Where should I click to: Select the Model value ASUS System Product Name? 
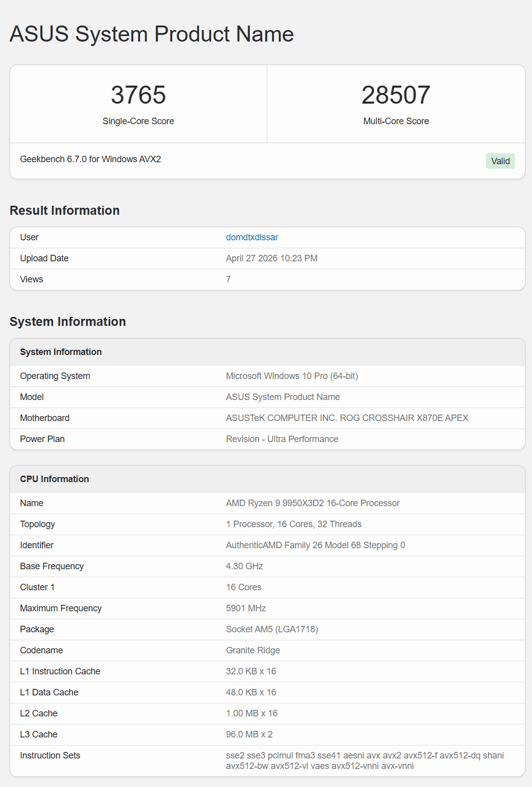coord(283,397)
